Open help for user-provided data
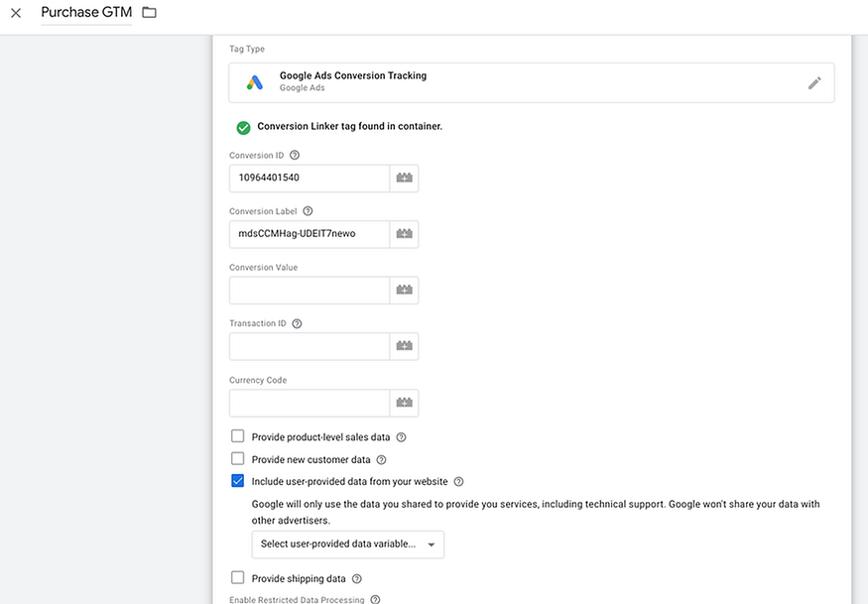This screenshot has width=868, height=604. (459, 482)
